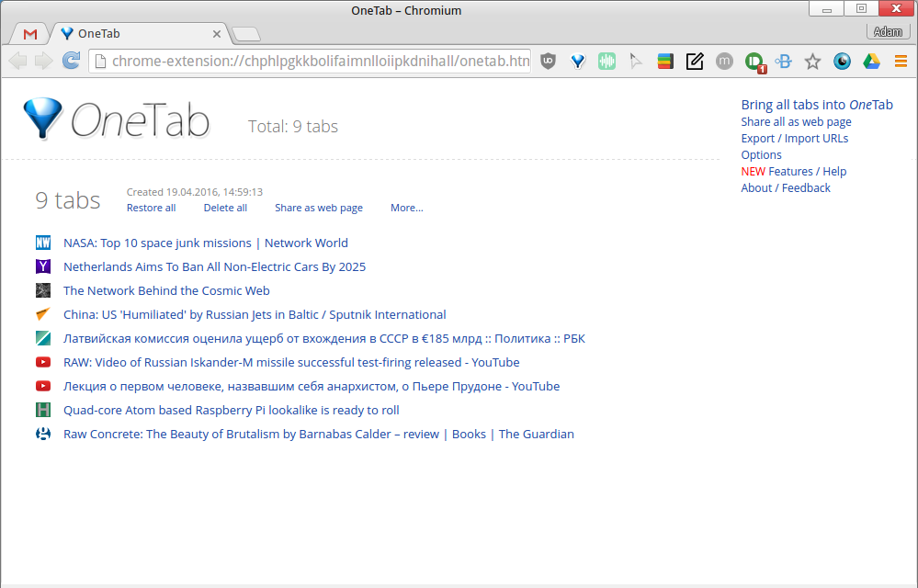Open Латвийская комиссия оценила ущерб link
Viewport: 918px width, 588px height.
(324, 339)
